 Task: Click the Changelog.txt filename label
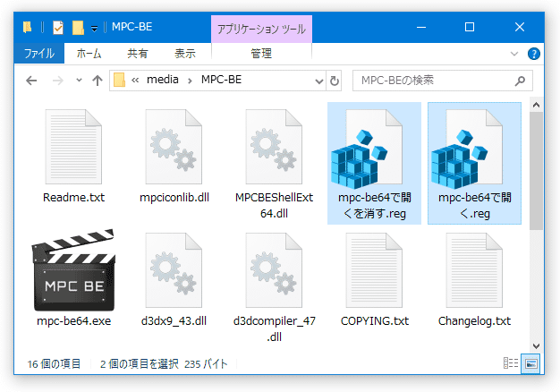(x=474, y=321)
